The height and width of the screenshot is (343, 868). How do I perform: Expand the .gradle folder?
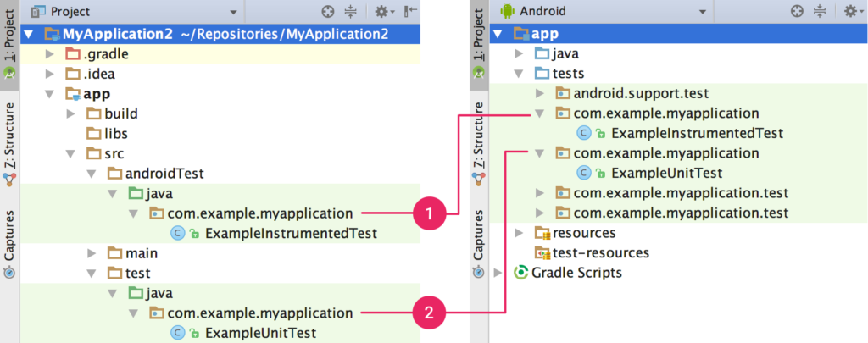(x=50, y=54)
